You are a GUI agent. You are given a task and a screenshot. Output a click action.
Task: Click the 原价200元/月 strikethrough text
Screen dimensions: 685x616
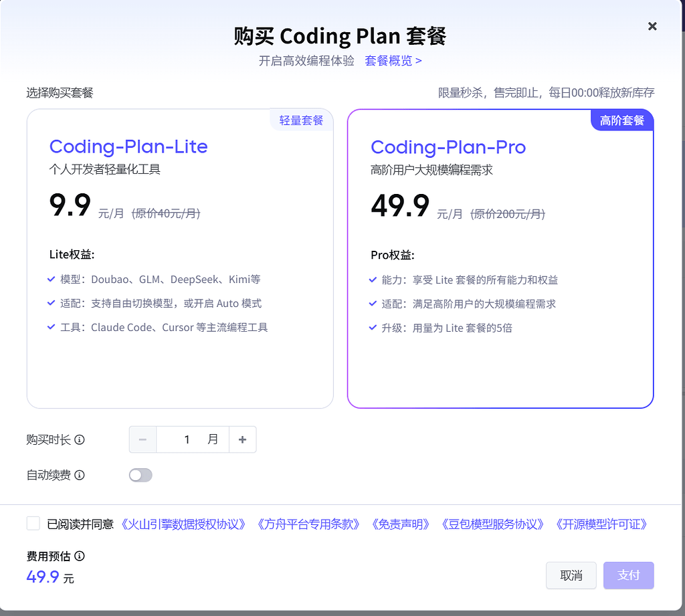coord(508,214)
